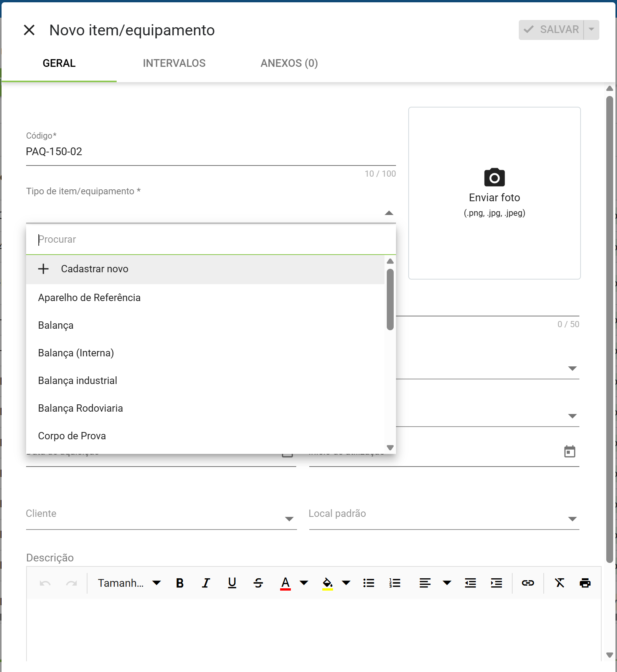Screen dimensions: 617x672
Task: Increase paragraph indent
Action: [497, 583]
